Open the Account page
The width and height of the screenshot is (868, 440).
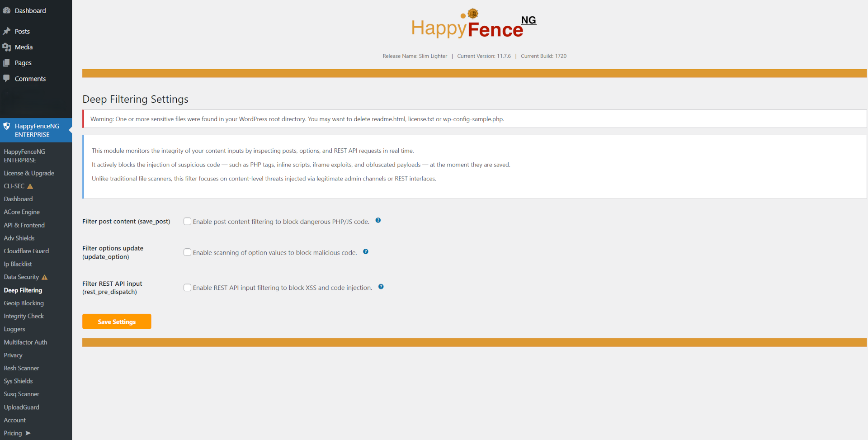(14, 420)
